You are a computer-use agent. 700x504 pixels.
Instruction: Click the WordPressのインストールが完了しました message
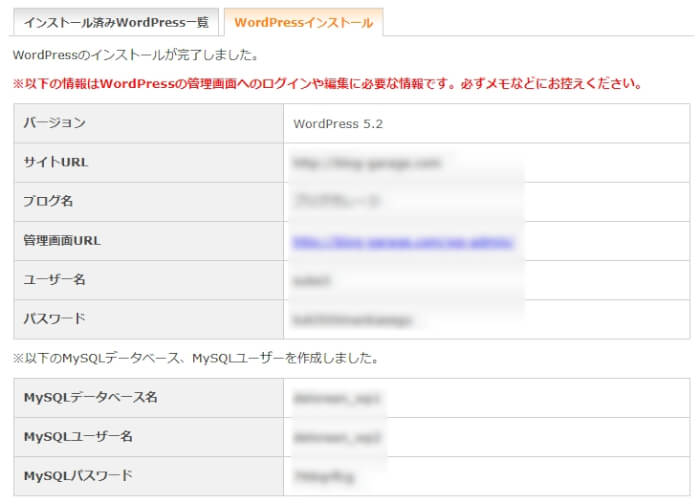pyautogui.click(x=135, y=55)
